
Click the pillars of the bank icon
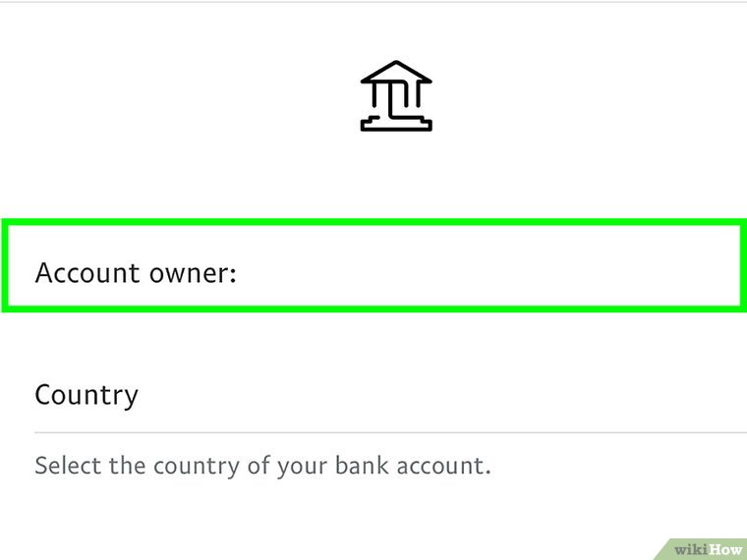[x=395, y=98]
